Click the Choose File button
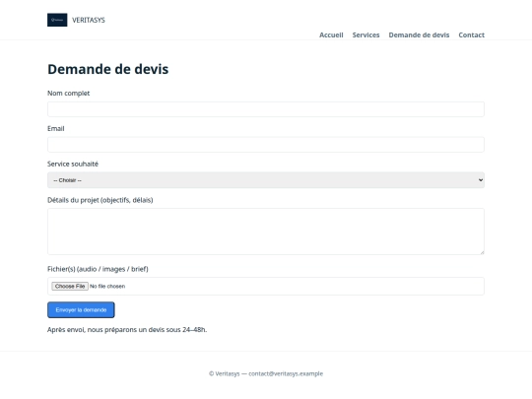The width and height of the screenshot is (532, 399). 70,286
